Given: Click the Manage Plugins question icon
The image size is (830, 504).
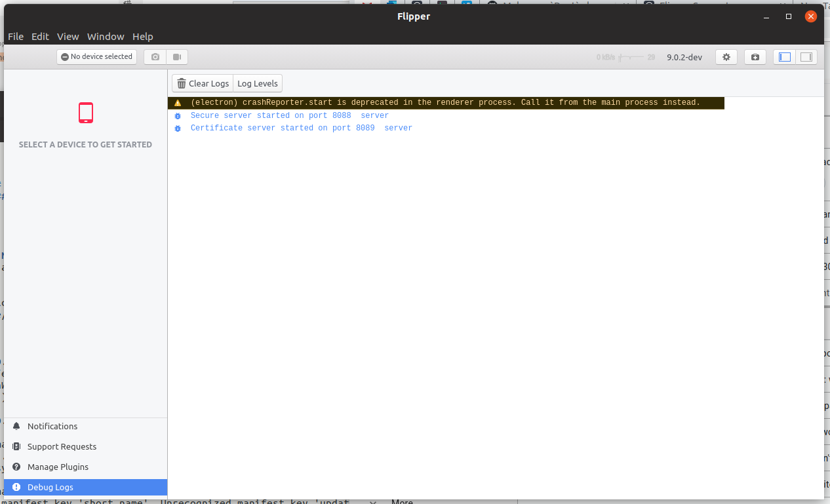Looking at the screenshot, I should point(16,467).
